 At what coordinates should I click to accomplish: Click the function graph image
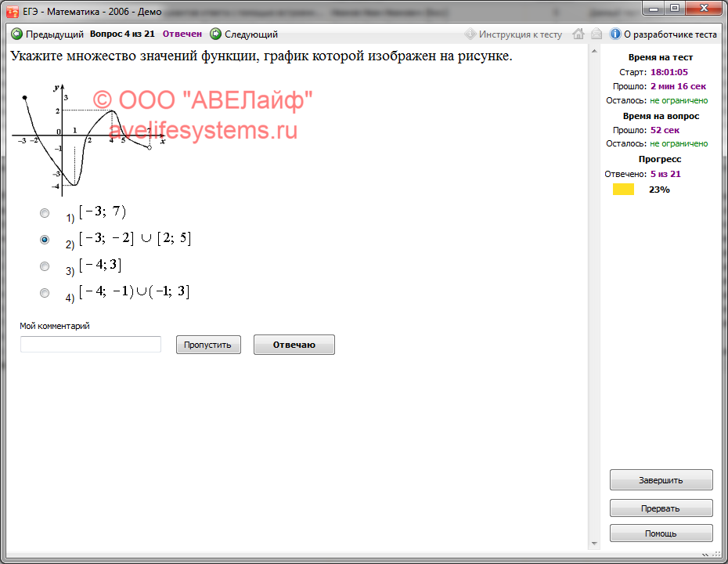pyautogui.click(x=87, y=139)
